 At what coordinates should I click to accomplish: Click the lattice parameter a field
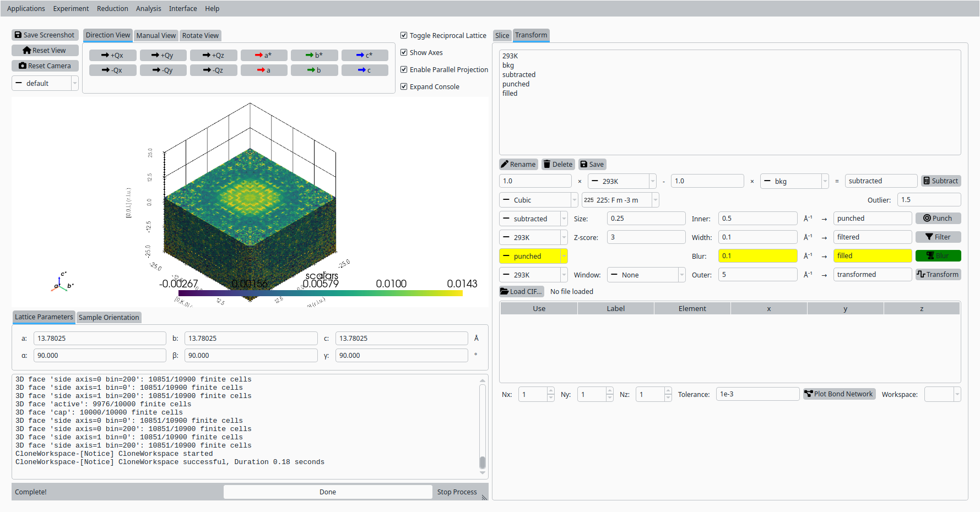pyautogui.click(x=100, y=338)
